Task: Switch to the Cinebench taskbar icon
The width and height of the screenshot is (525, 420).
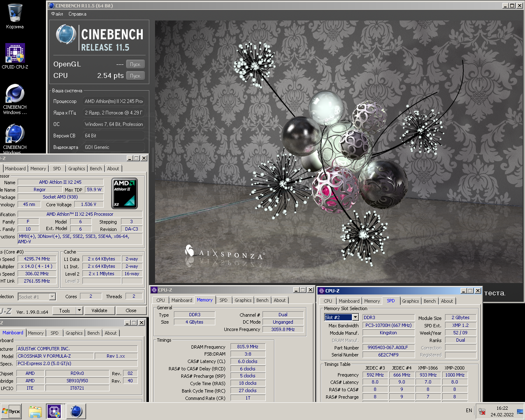Action: click(x=76, y=411)
